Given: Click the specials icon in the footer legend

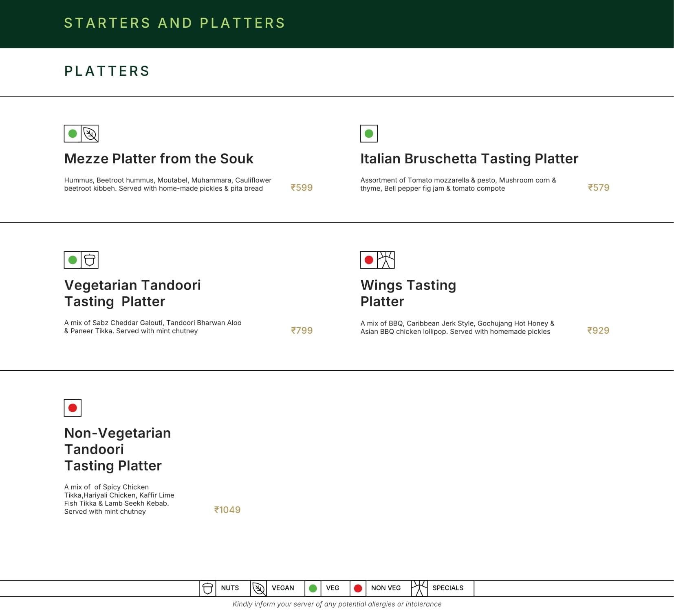Looking at the screenshot, I should pos(419,588).
